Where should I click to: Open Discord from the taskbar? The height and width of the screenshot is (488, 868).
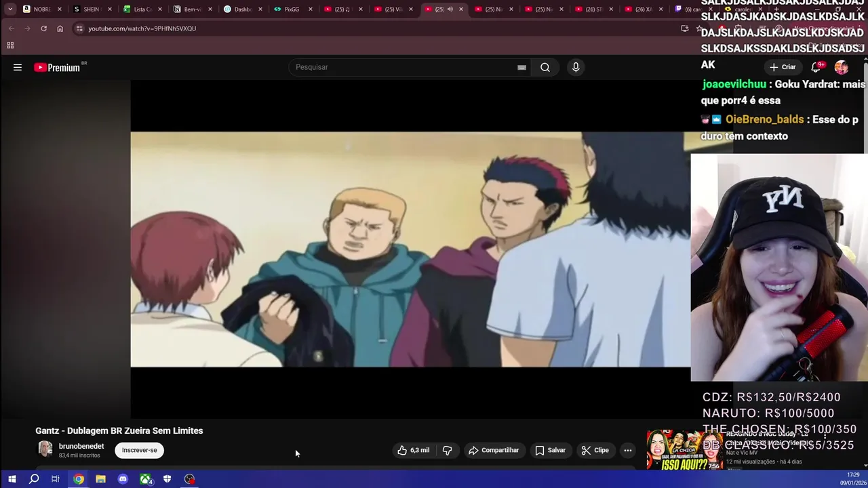tap(123, 479)
